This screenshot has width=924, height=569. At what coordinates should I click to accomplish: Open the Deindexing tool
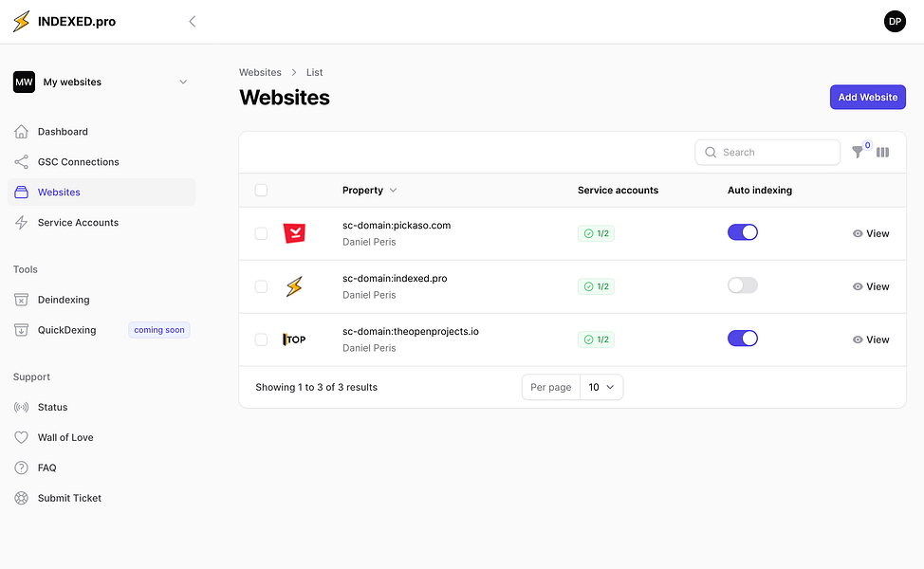pyautogui.click(x=102, y=300)
